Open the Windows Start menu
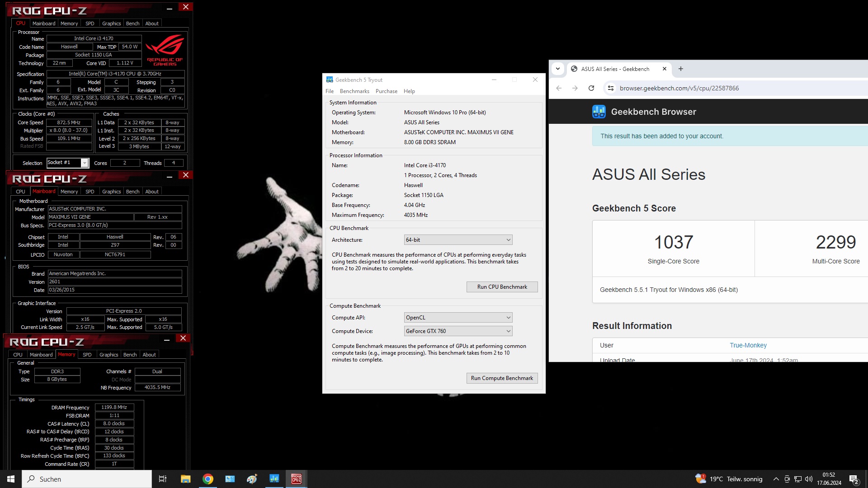This screenshot has height=488, width=868. click(11, 479)
